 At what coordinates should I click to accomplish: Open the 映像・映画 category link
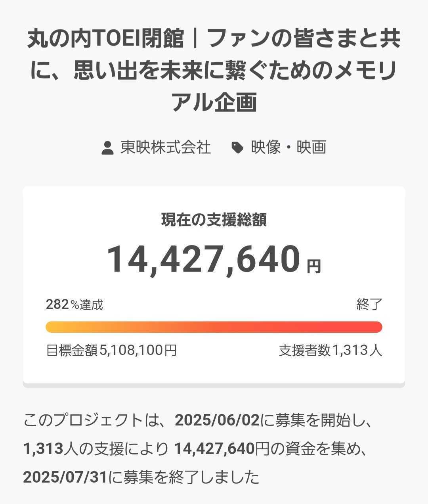[289, 148]
